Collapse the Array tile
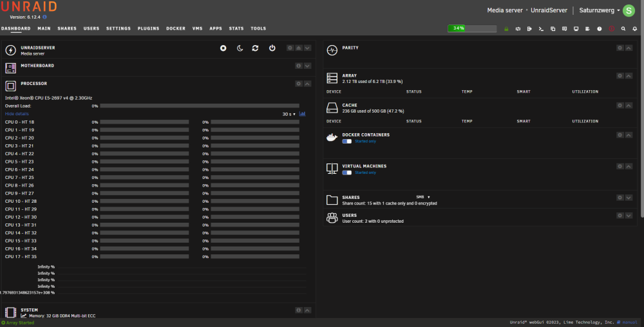Viewport: 644px width, 327px height. [629, 76]
